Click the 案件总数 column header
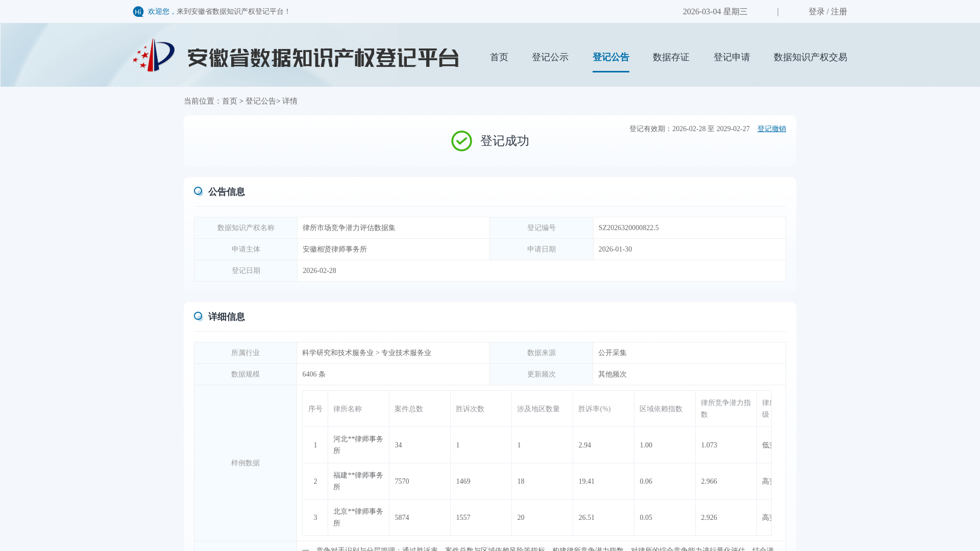This screenshot has width=980, height=551. point(420,409)
